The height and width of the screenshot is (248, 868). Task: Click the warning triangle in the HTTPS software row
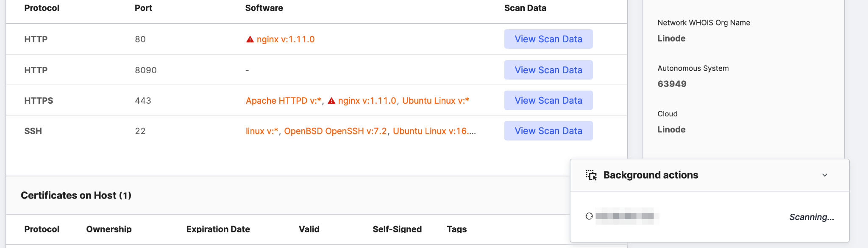coord(332,101)
